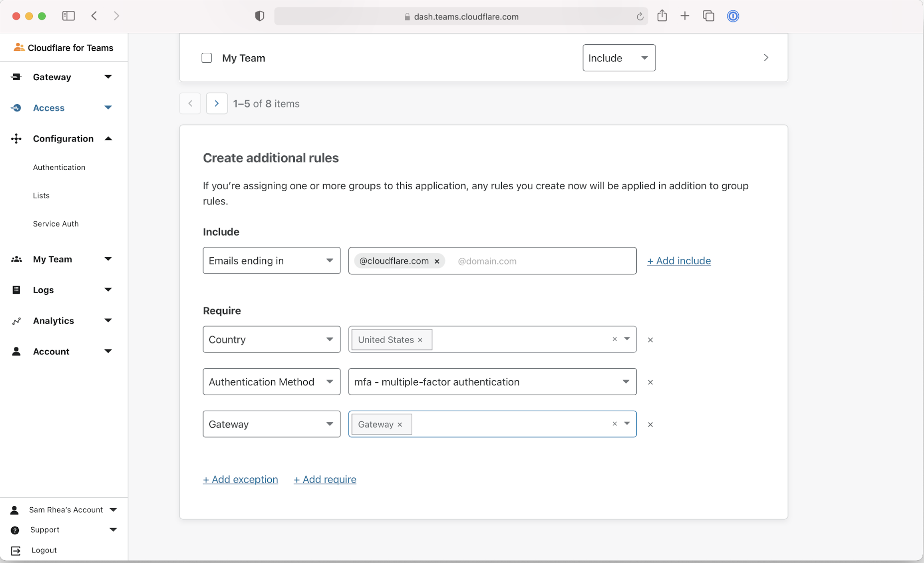924x563 pixels.
Task: Expand the Access sidebar menu
Action: pos(108,108)
